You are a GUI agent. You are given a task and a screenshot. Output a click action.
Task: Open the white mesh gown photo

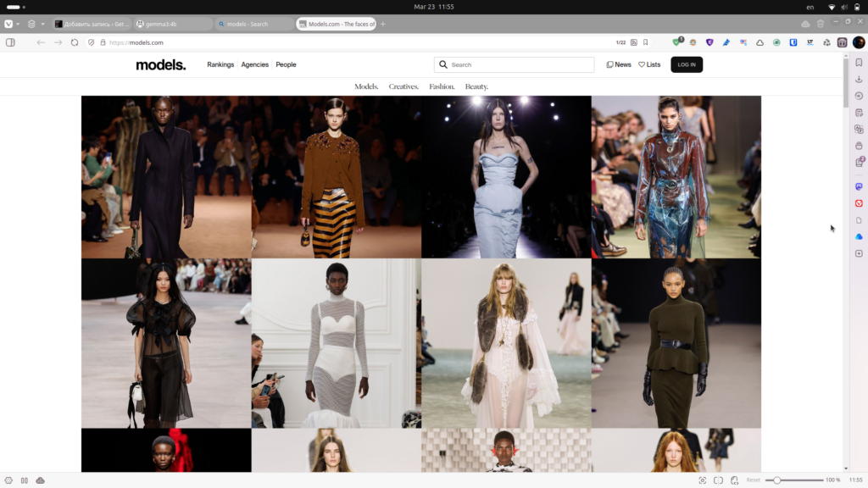click(336, 343)
